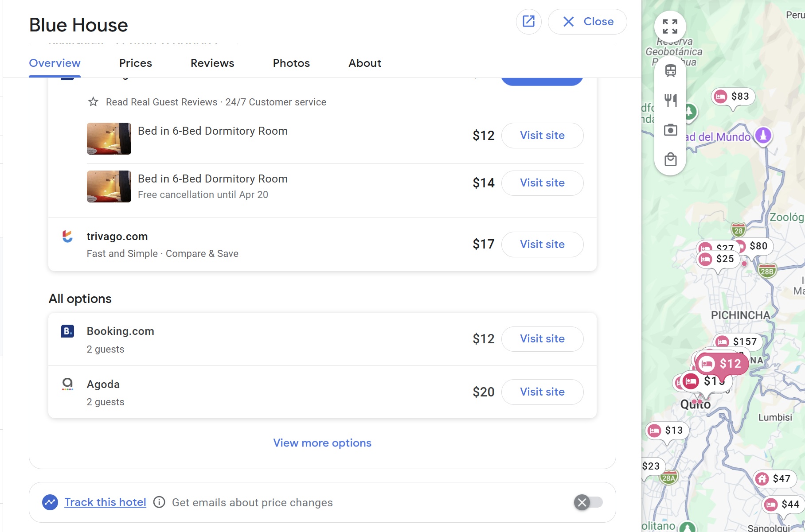The height and width of the screenshot is (532, 805).
Task: Expand View more options
Action: pyautogui.click(x=322, y=443)
